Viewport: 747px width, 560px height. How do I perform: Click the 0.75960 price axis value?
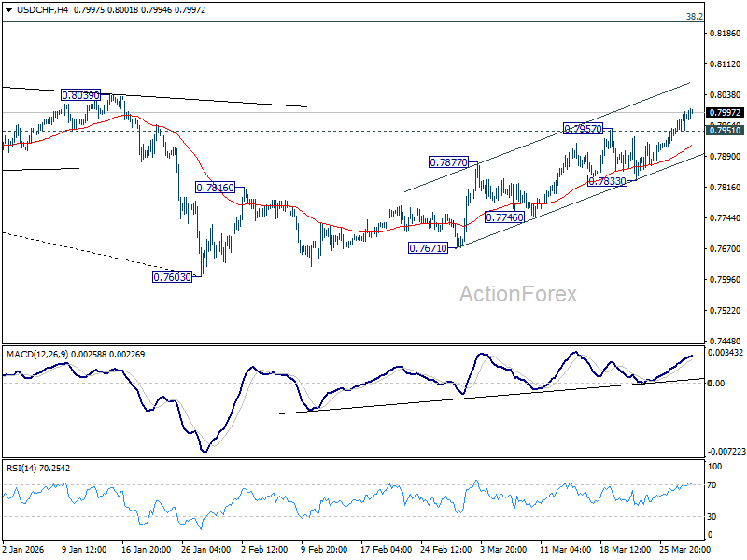pyautogui.click(x=726, y=279)
